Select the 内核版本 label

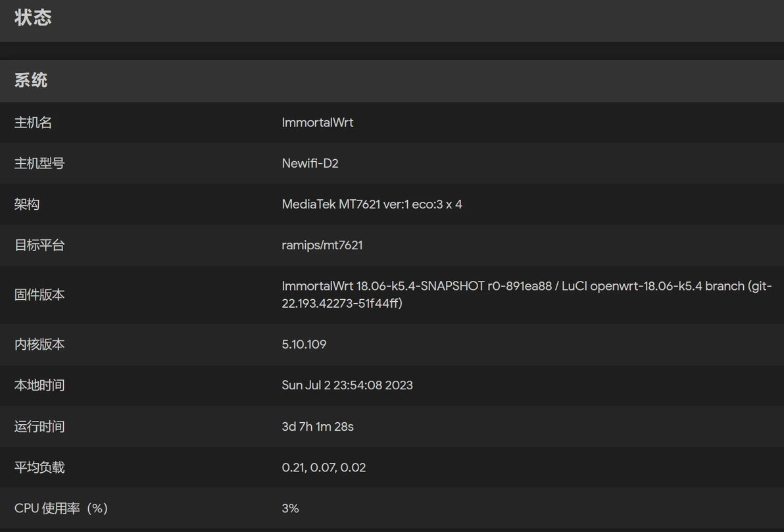tap(39, 344)
